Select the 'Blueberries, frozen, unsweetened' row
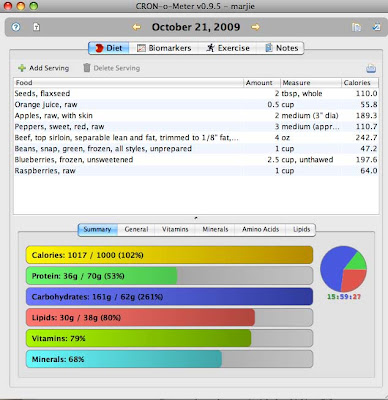Screen dimensions: 388x400 [196, 160]
